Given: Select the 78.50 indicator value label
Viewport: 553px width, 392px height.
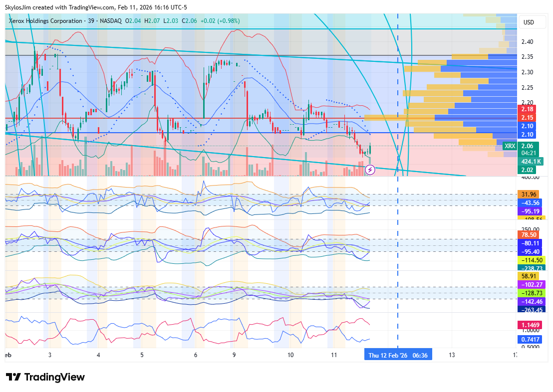Looking at the screenshot, I should [529, 235].
